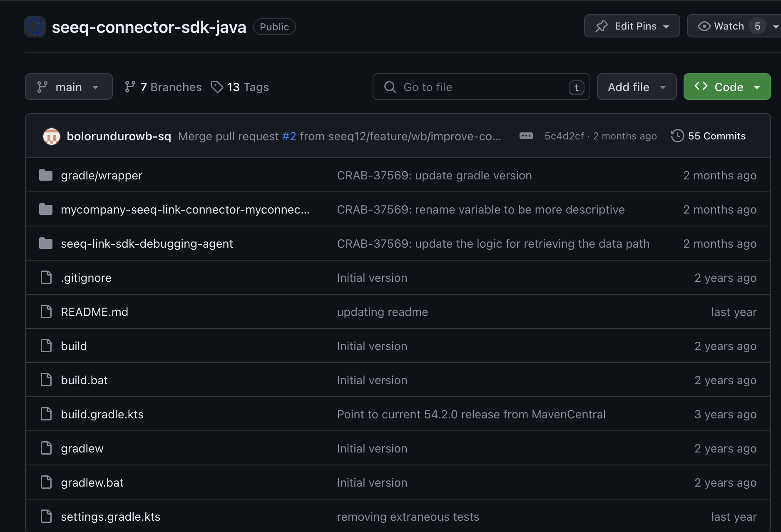Click the branch icon next to main
781x532 pixels.
pos(42,87)
